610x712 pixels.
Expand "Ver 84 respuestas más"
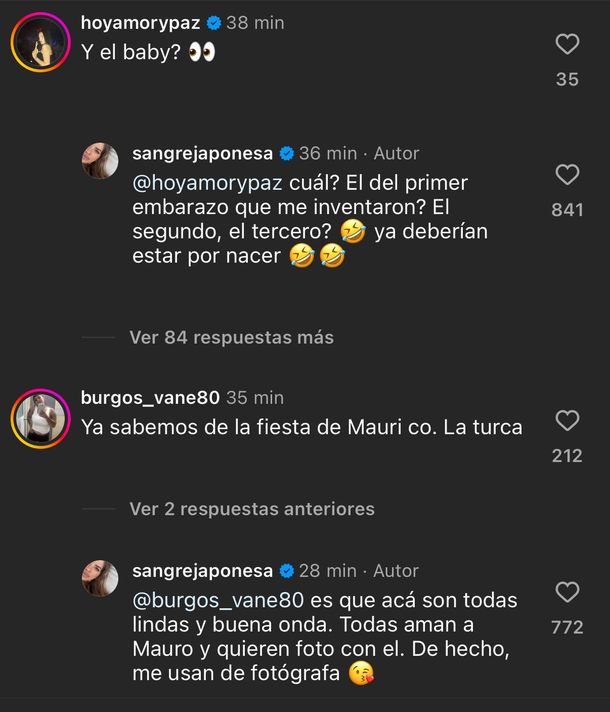(x=231, y=337)
